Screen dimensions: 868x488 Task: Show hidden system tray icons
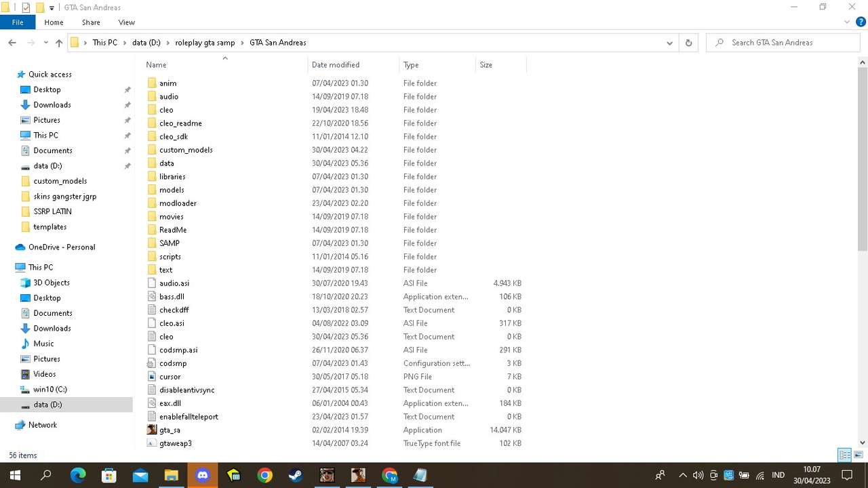coord(683,475)
